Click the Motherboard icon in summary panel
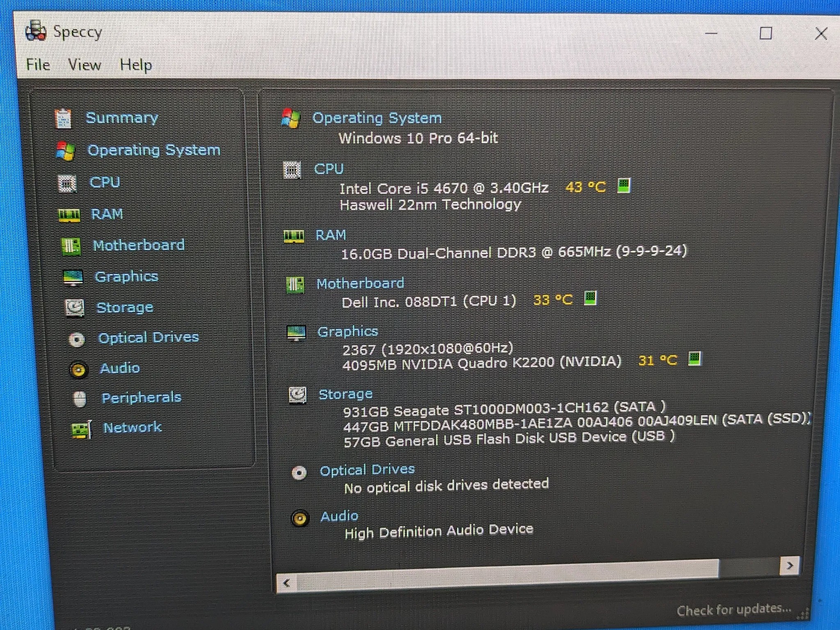Viewport: 840px width, 630px height. [x=295, y=285]
